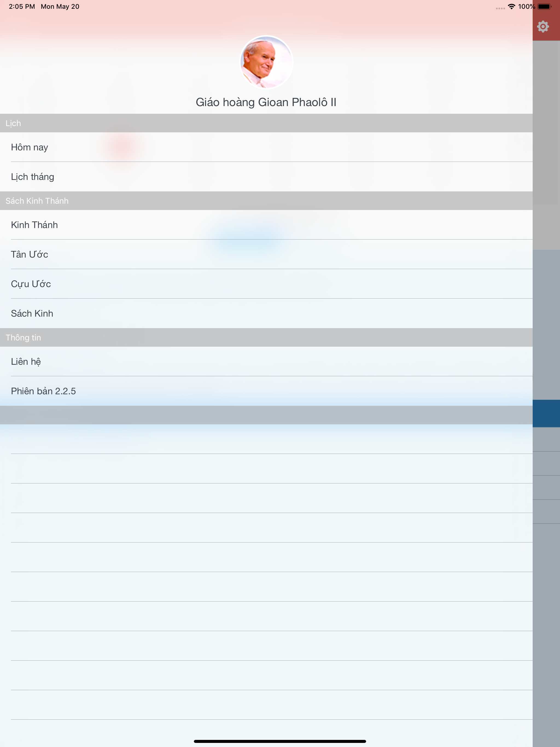The height and width of the screenshot is (747, 560).
Task: Tap the 2:05 PM clock
Action: tap(22, 6)
